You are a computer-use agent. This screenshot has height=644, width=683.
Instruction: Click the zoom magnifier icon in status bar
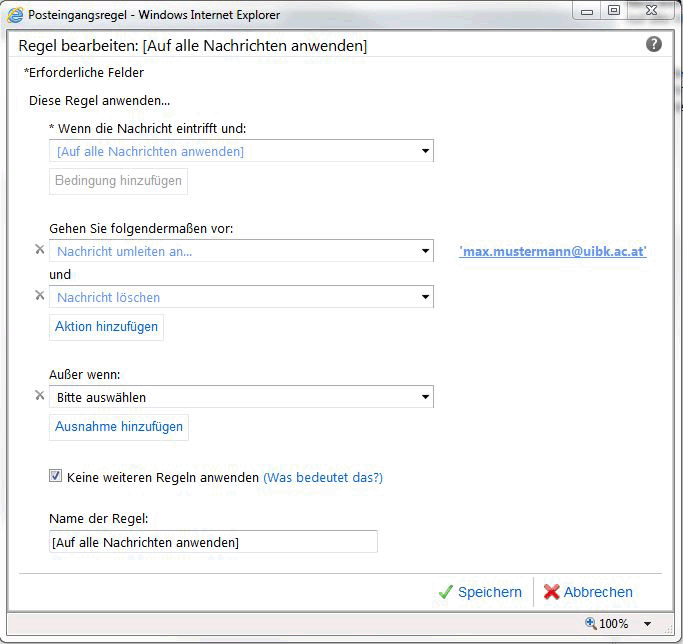coord(590,623)
